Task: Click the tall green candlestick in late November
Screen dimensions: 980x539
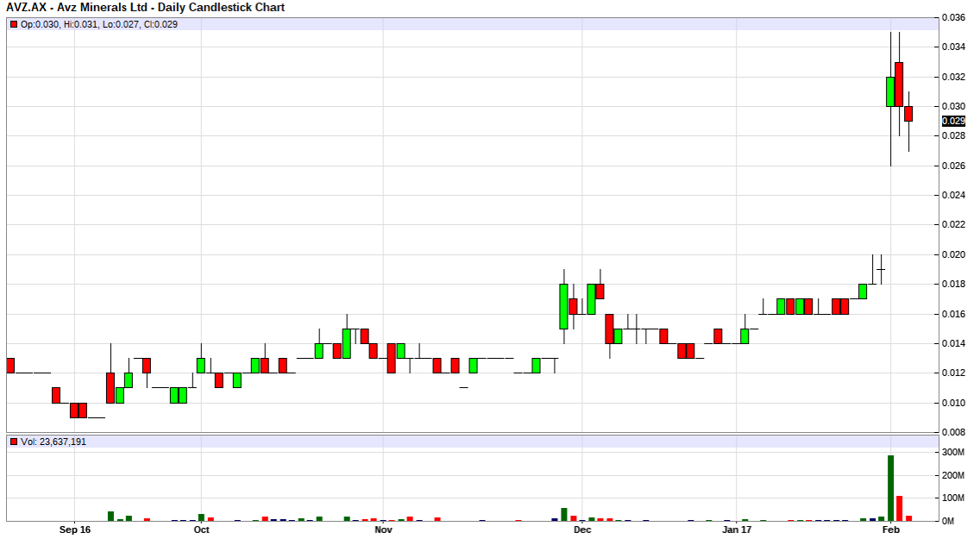Action: pyautogui.click(x=563, y=306)
